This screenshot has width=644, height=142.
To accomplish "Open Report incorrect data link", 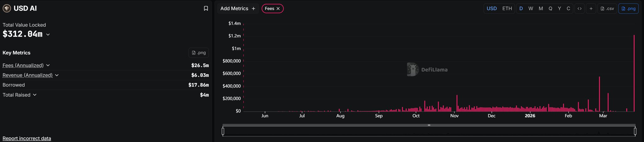I will pyautogui.click(x=27, y=138).
